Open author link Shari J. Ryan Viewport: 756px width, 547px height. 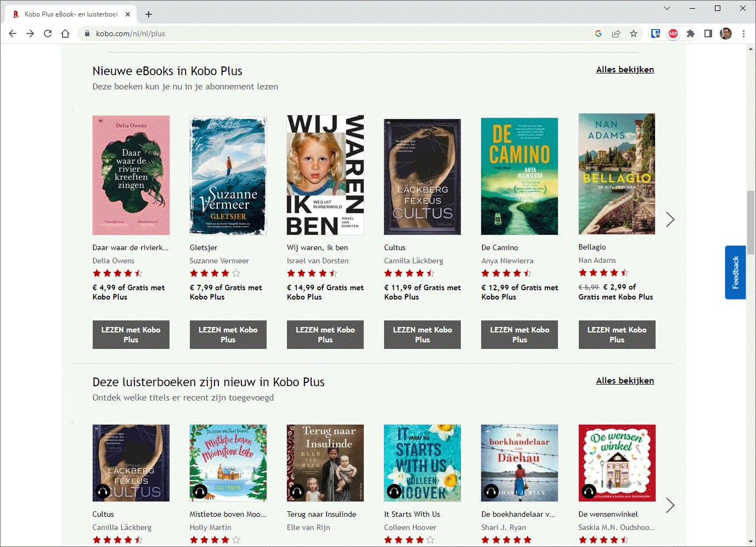(x=504, y=527)
